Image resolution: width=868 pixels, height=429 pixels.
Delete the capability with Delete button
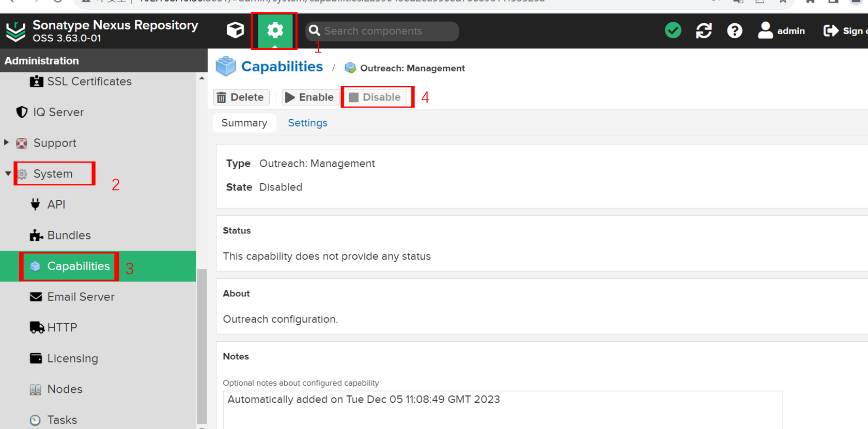(241, 97)
